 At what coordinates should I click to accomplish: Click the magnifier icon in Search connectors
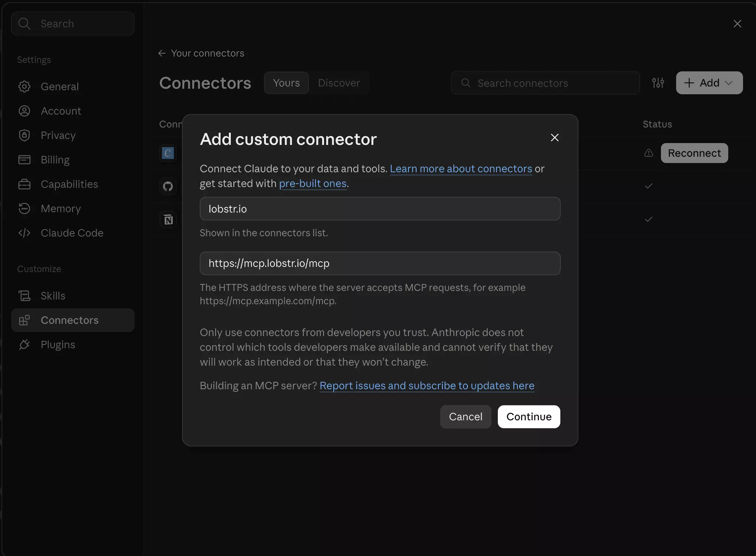[x=466, y=83]
